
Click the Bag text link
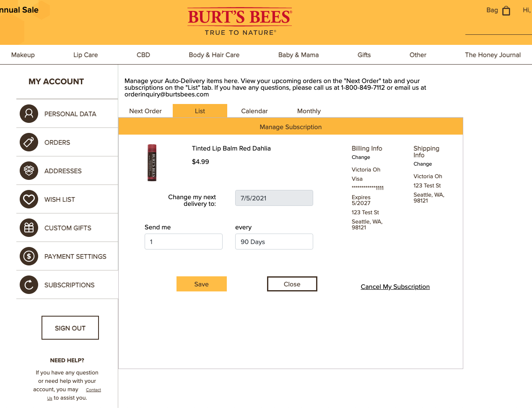click(492, 10)
